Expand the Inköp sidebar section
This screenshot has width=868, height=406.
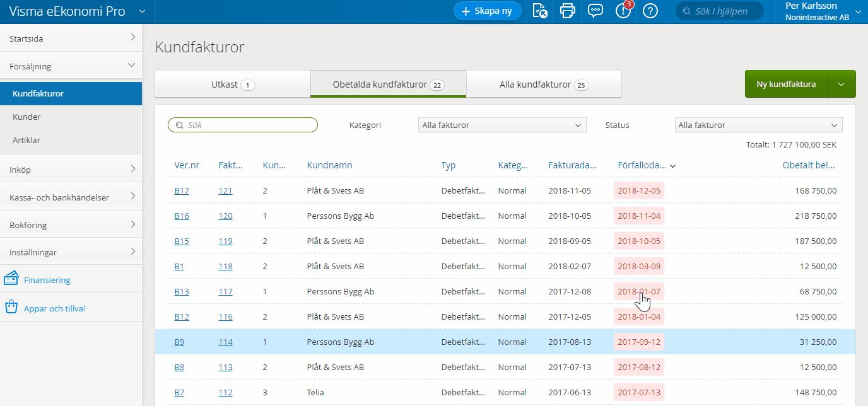point(132,168)
